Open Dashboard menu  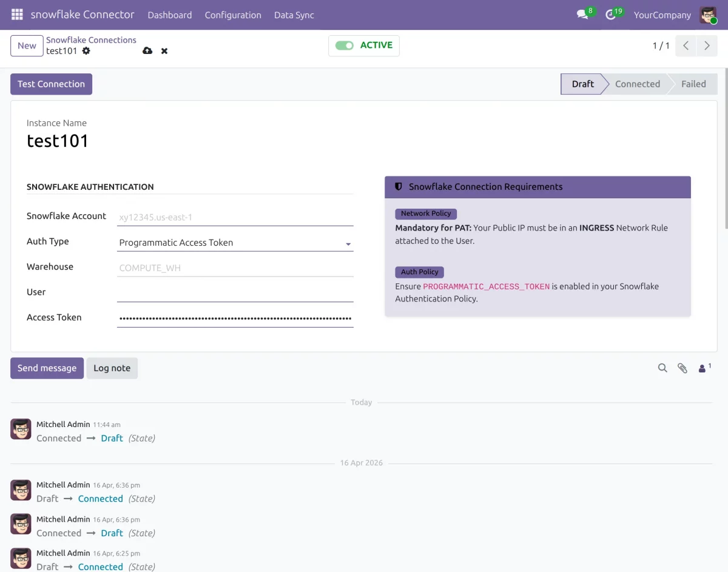tap(170, 15)
